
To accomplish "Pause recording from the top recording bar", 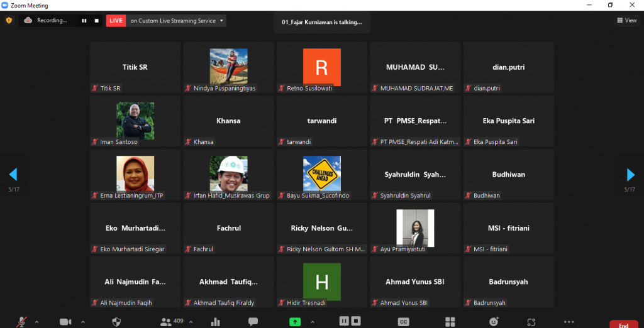I will tap(84, 21).
